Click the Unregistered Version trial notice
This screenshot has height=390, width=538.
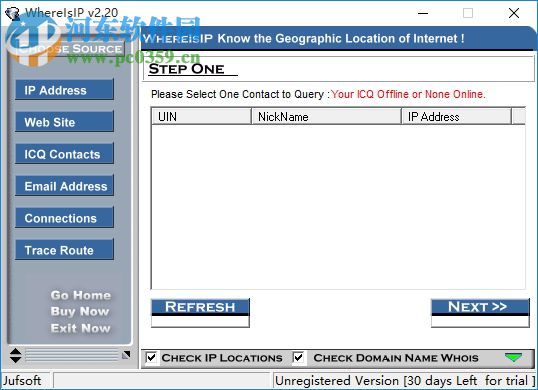[405, 380]
